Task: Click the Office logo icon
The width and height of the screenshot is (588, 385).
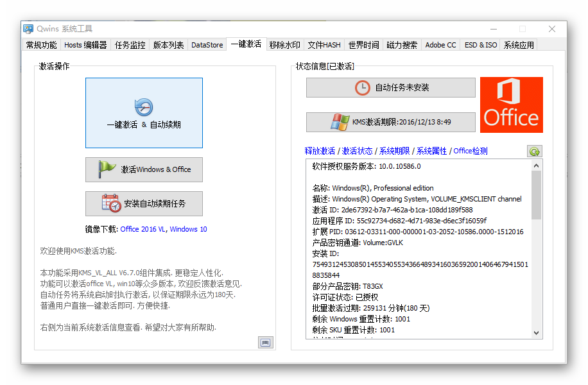Action: (x=511, y=105)
